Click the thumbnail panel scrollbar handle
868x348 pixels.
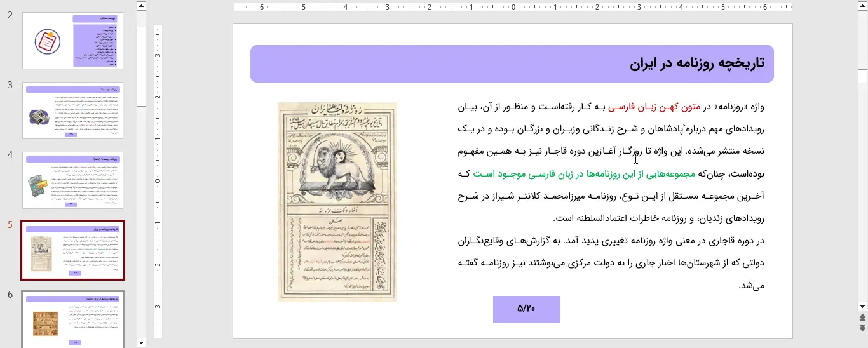(141, 66)
